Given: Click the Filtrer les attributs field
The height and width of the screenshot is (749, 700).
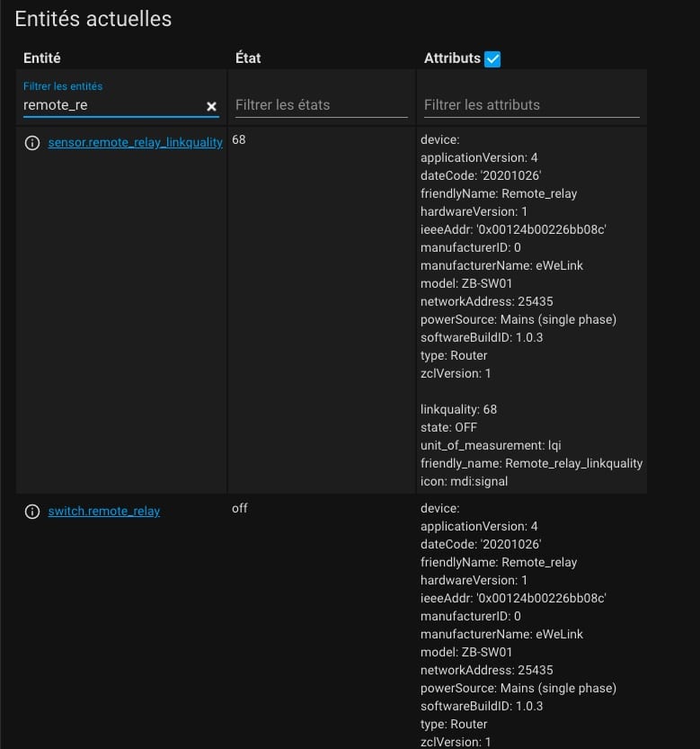Looking at the screenshot, I should [531, 105].
